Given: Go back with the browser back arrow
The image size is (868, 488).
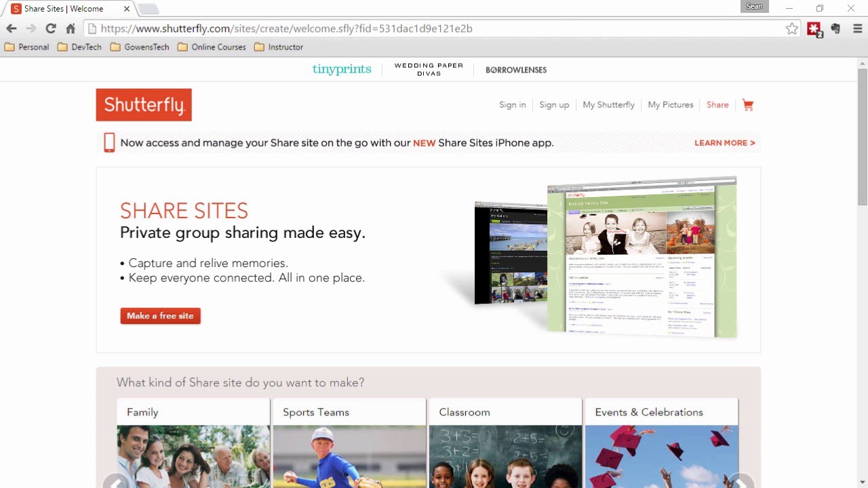Looking at the screenshot, I should [12, 28].
